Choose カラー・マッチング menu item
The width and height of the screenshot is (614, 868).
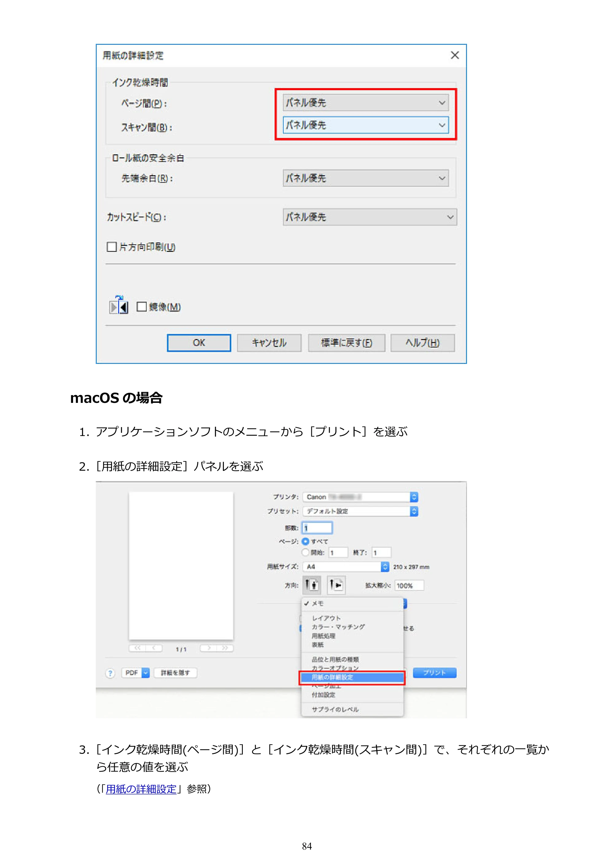coord(352,627)
